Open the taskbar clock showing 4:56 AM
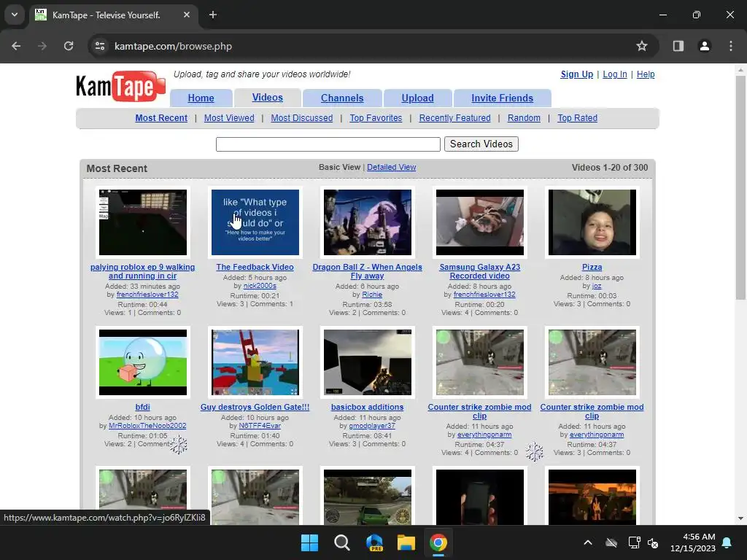Screen dimensions: 747x560 point(693,542)
